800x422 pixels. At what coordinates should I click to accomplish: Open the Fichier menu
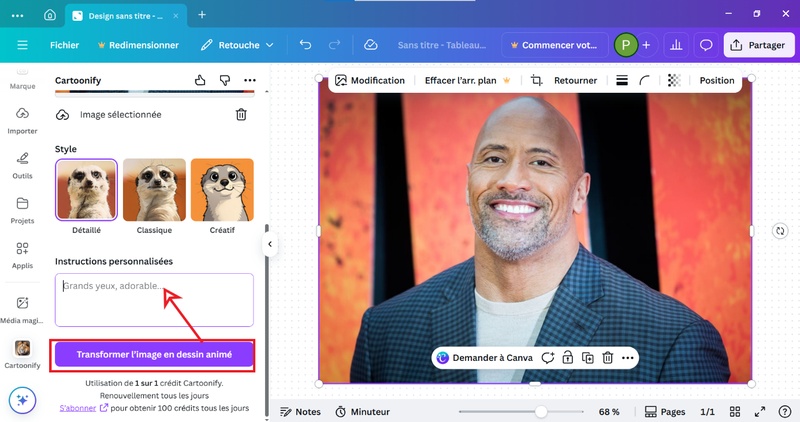(x=64, y=45)
